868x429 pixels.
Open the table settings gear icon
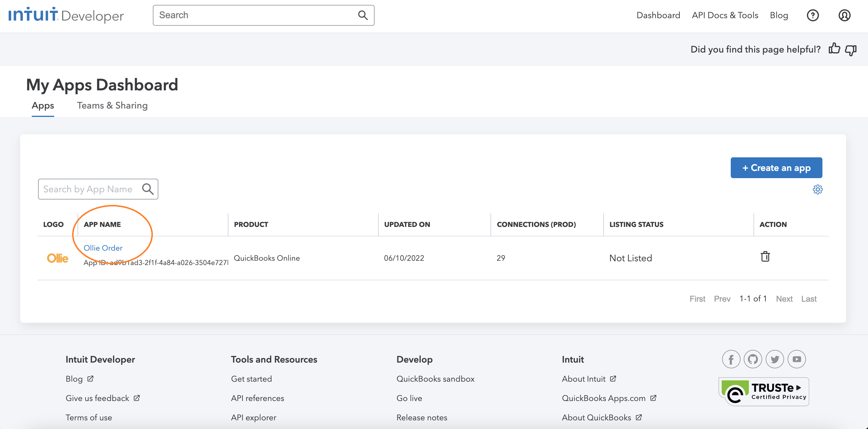[x=818, y=190]
